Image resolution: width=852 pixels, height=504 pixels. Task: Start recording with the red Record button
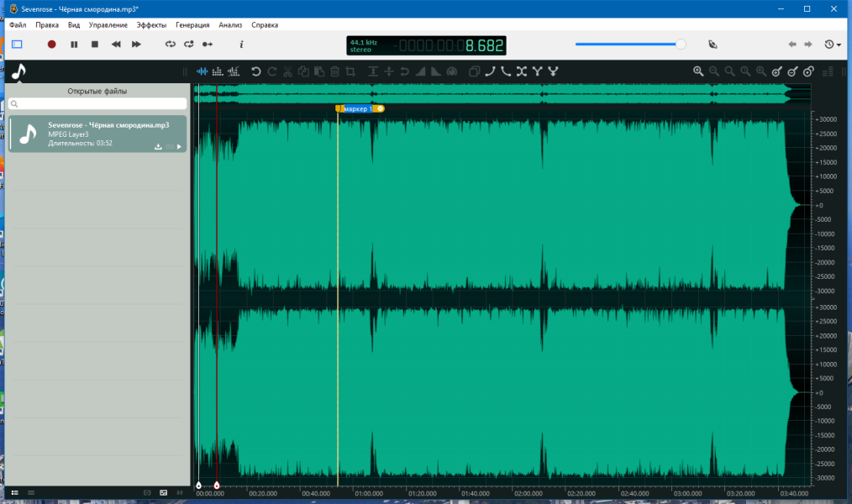[x=51, y=45]
